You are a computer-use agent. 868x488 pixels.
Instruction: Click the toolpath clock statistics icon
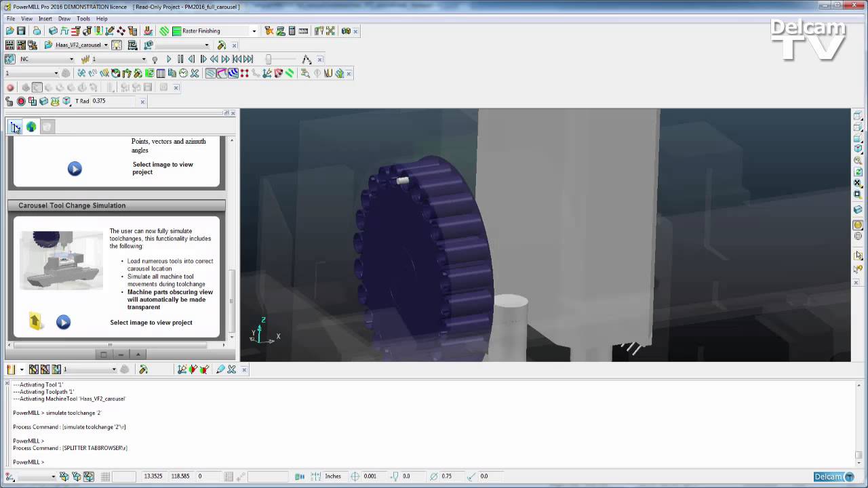click(183, 73)
